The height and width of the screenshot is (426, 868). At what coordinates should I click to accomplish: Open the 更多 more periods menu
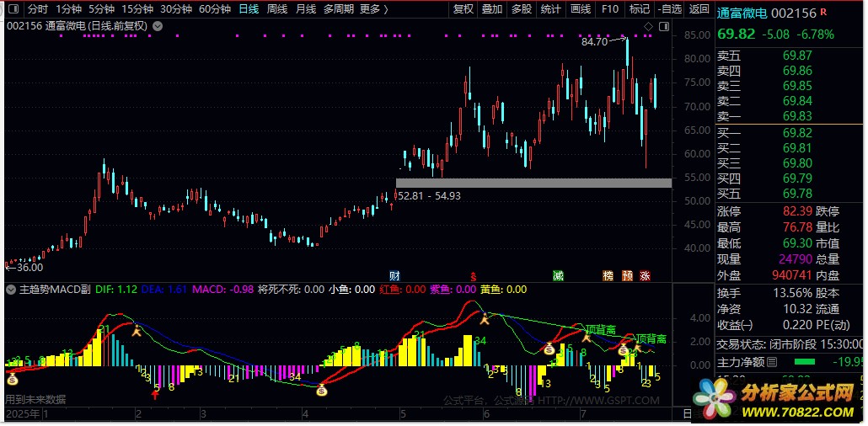click(x=373, y=9)
